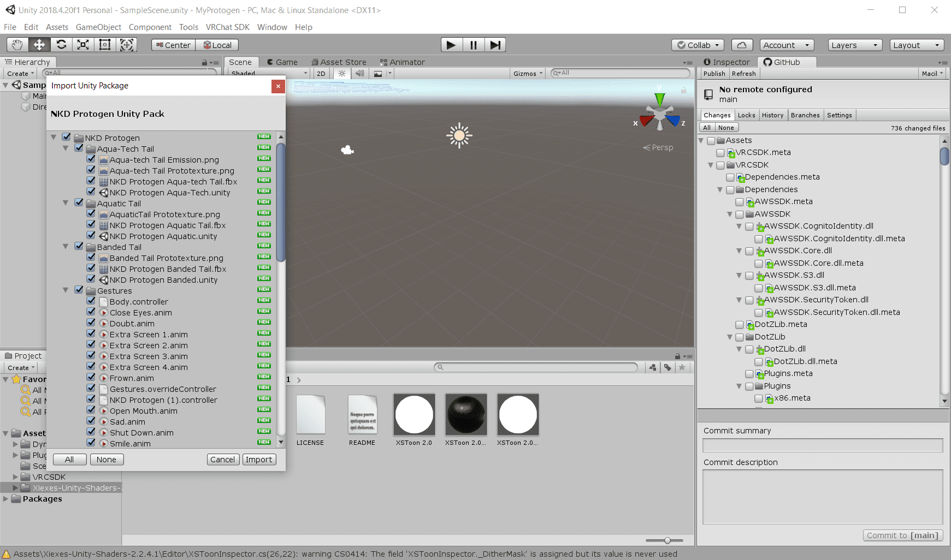The image size is (951, 560).
Task: Uncheck Close Eyes.anim checkbox
Action: coord(91,312)
